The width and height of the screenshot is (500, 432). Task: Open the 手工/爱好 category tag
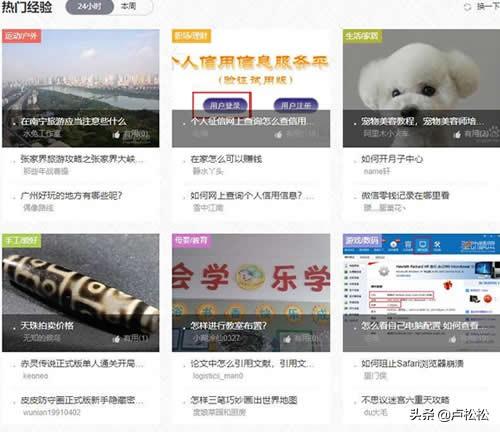(21, 240)
